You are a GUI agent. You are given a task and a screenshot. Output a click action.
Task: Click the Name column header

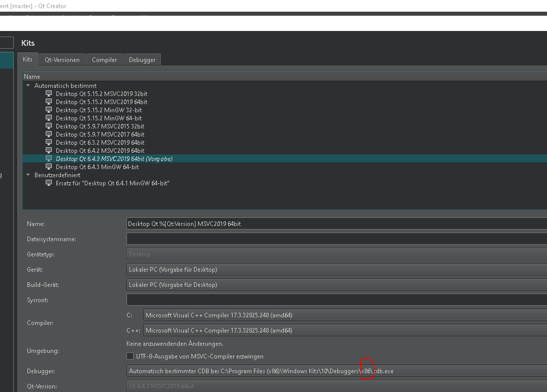[284, 76]
